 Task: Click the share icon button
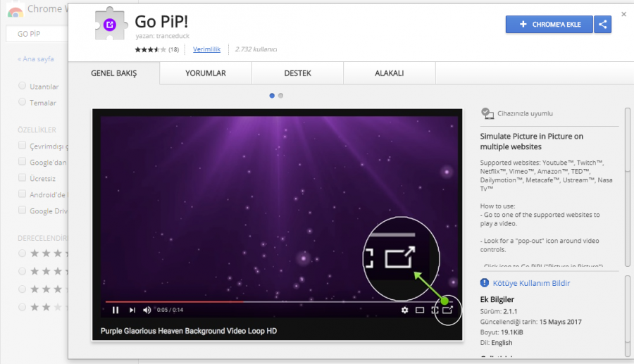point(602,24)
